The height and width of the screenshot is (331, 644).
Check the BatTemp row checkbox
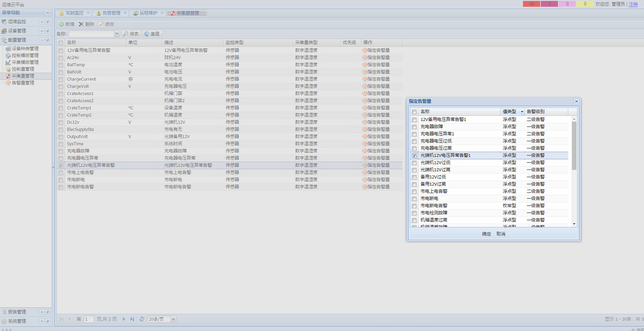[x=61, y=65]
